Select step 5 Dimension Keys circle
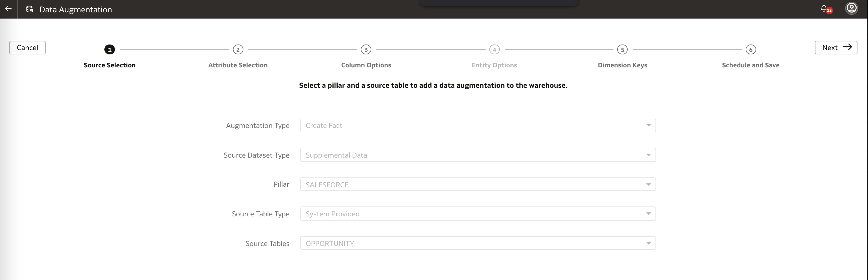This screenshot has width=868, height=280. coord(622,49)
